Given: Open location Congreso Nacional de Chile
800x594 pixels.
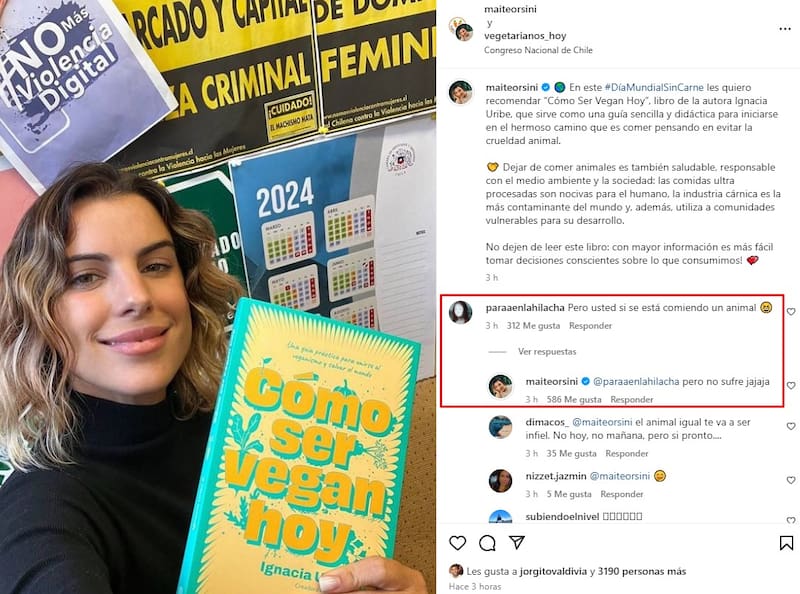Looking at the screenshot, I should [x=538, y=50].
